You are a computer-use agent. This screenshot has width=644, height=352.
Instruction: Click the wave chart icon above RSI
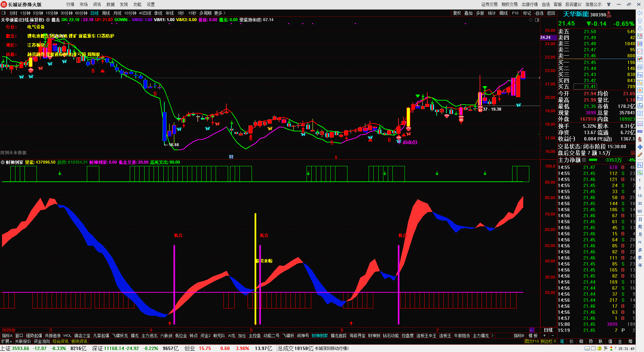[x=640, y=124]
